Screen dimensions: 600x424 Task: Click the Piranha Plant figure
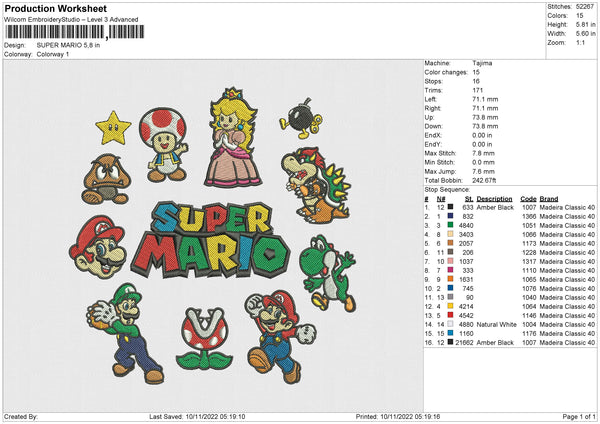pos(204,339)
